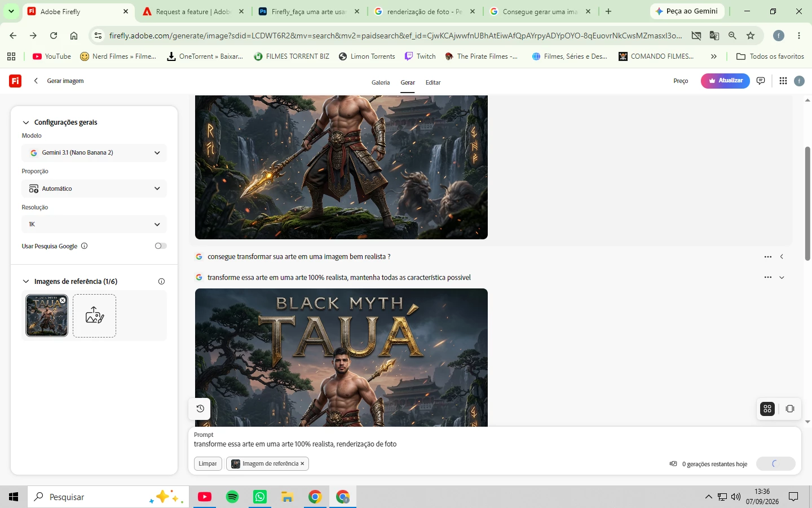Collapse the Configurações gerais section
812x508 pixels.
(x=26, y=122)
